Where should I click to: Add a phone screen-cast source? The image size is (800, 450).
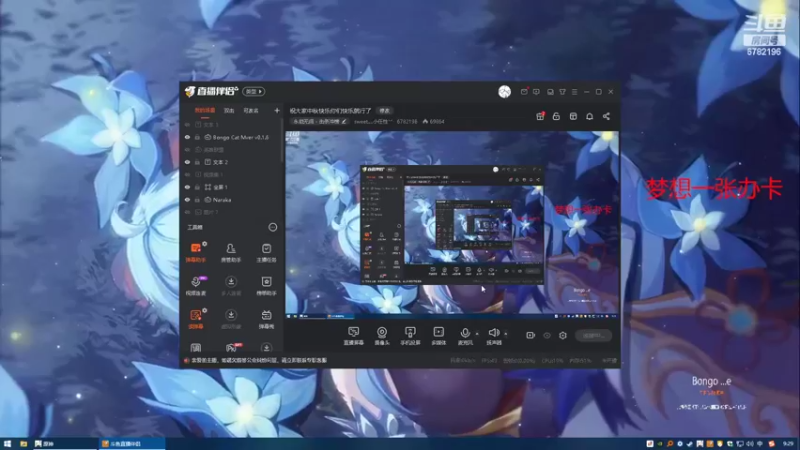410,336
